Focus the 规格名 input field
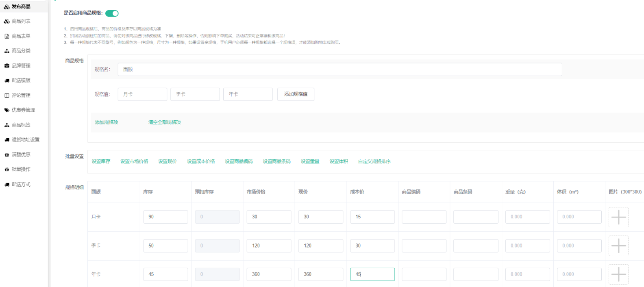644x287 pixels. [x=339, y=70]
